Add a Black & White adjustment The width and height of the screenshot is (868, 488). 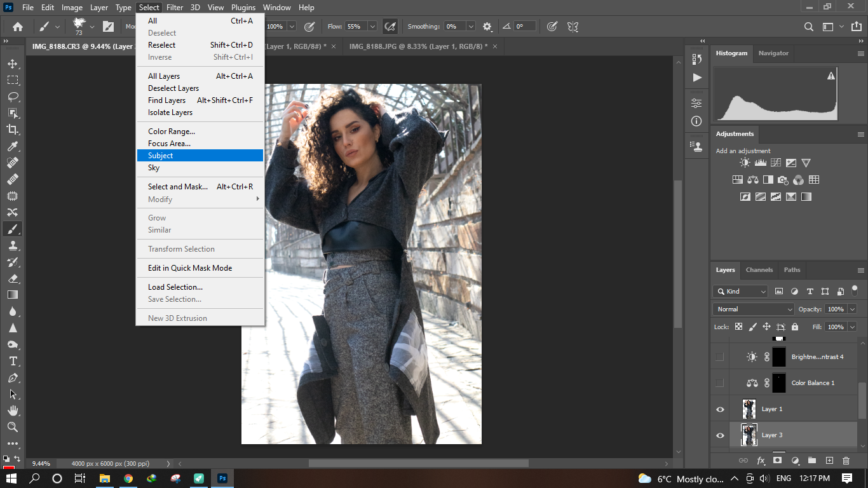768,180
